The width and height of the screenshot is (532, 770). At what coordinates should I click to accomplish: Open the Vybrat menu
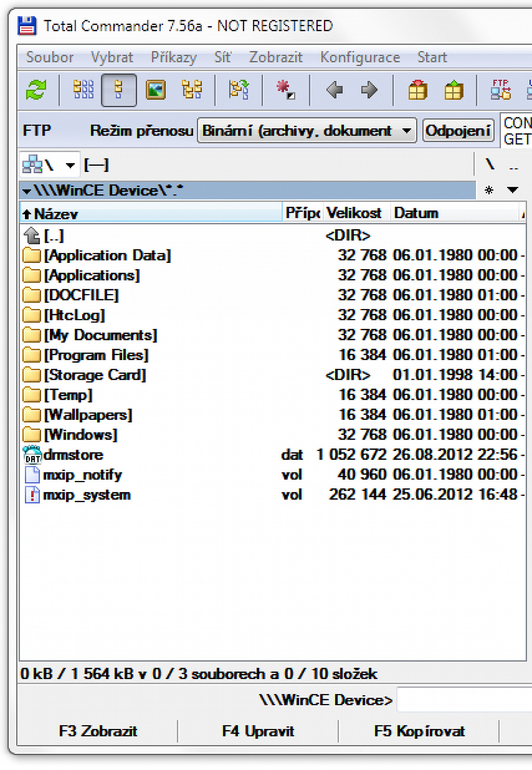pos(112,57)
